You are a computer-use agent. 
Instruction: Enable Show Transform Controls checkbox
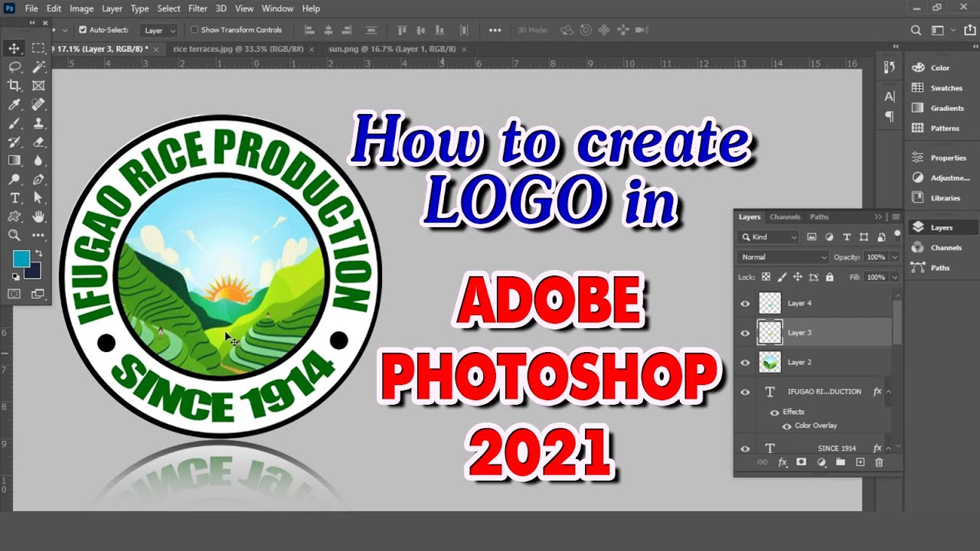tap(194, 30)
